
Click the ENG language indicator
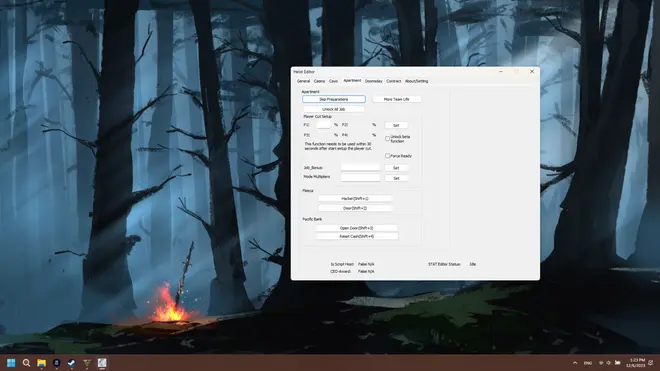(x=588, y=363)
